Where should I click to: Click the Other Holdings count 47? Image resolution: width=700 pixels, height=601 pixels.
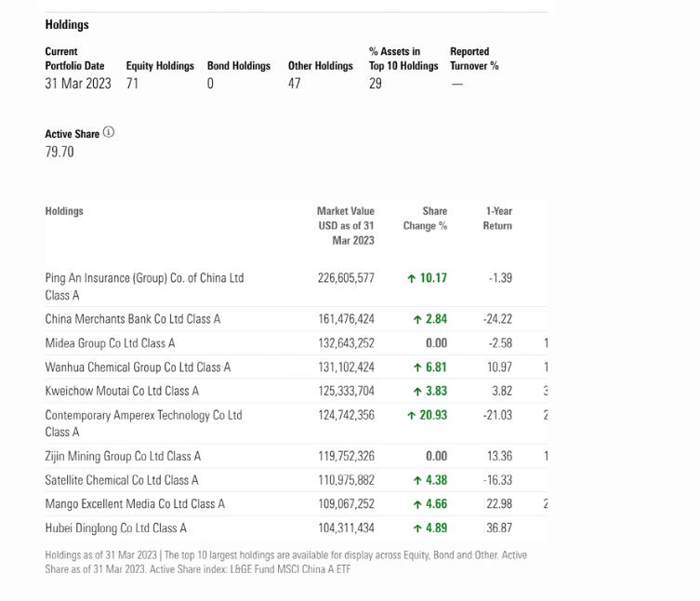coord(294,84)
